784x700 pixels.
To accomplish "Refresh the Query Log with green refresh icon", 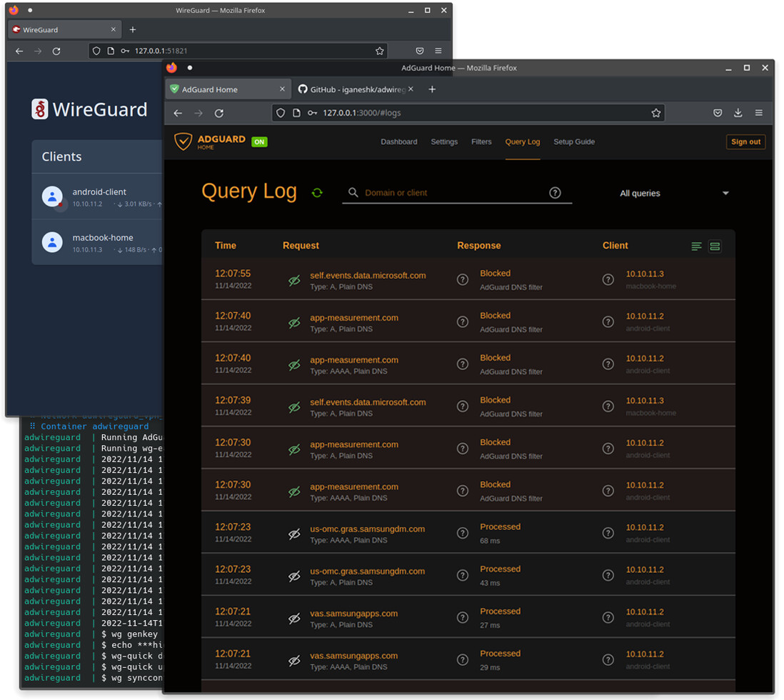I will (317, 193).
